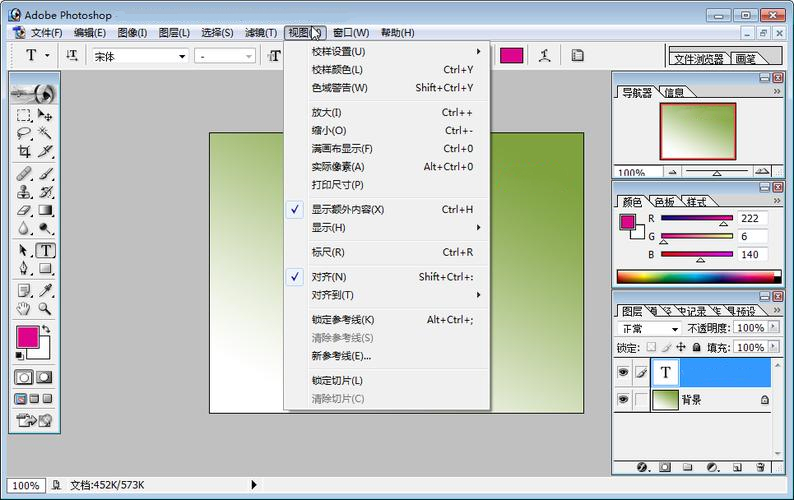794x500 pixels.
Task: Toggle 显示额外内容(X) checkmark in menu
Action: tap(295, 209)
